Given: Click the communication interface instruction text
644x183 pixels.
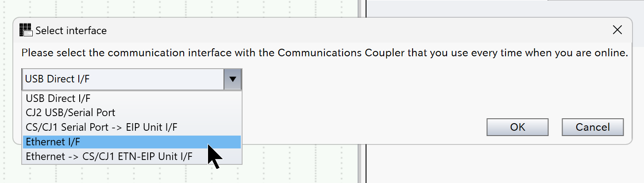Looking at the screenshot, I should click(324, 53).
